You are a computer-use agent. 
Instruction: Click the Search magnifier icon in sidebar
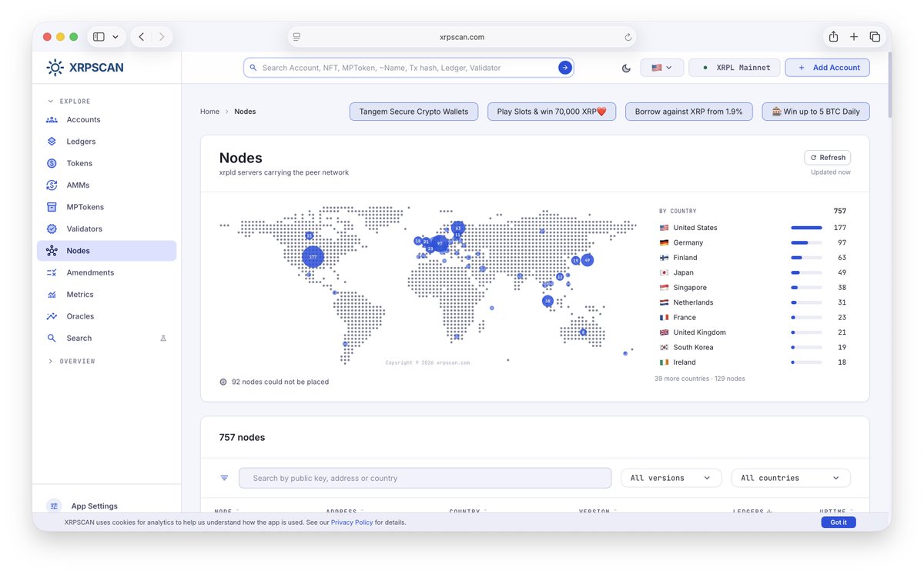52,339
